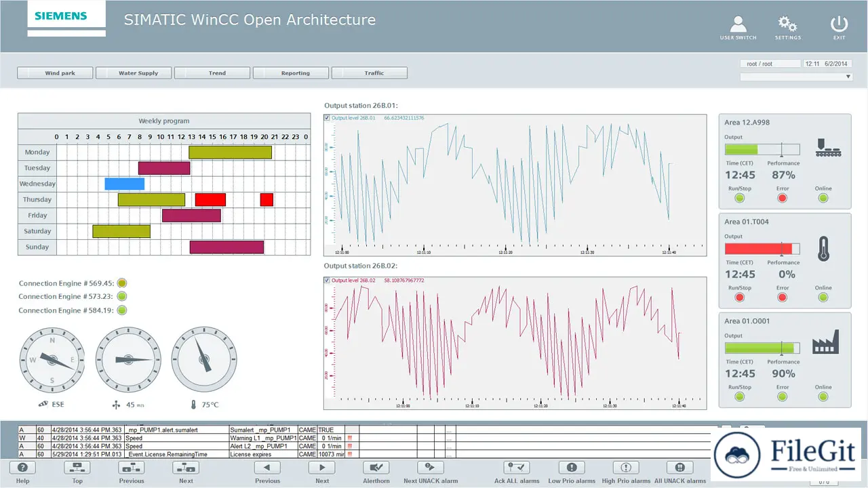Click Area 01.O001 Performance 90% value
The height and width of the screenshot is (488, 868).
click(783, 373)
